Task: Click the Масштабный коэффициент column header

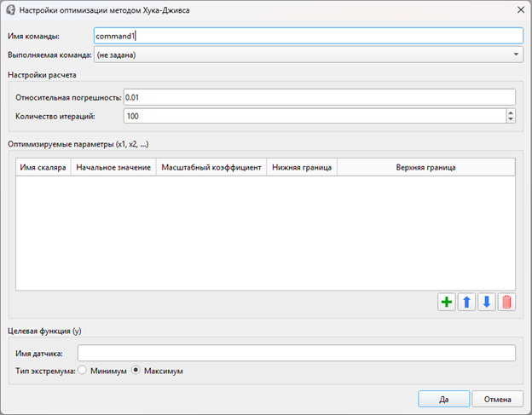Action: (211, 168)
